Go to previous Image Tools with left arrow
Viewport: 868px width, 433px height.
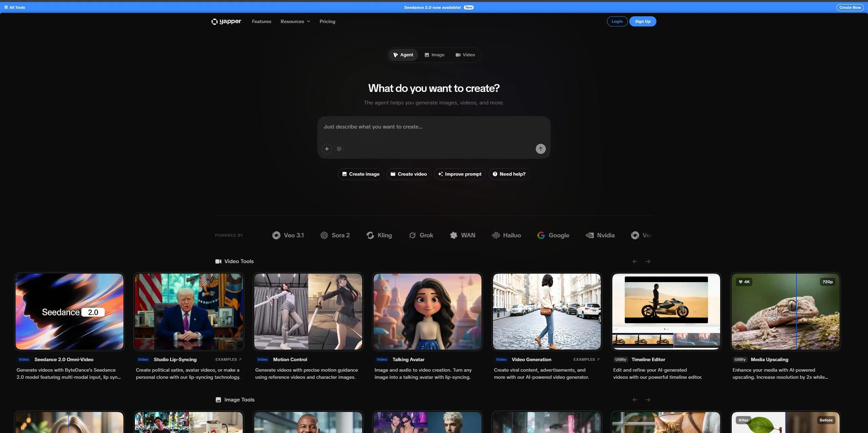(635, 400)
